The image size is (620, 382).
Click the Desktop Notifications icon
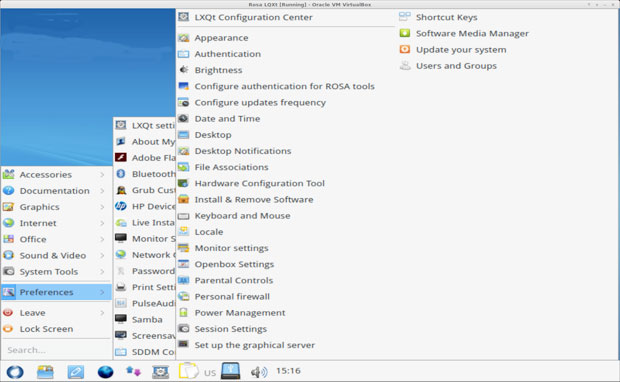coord(183,151)
